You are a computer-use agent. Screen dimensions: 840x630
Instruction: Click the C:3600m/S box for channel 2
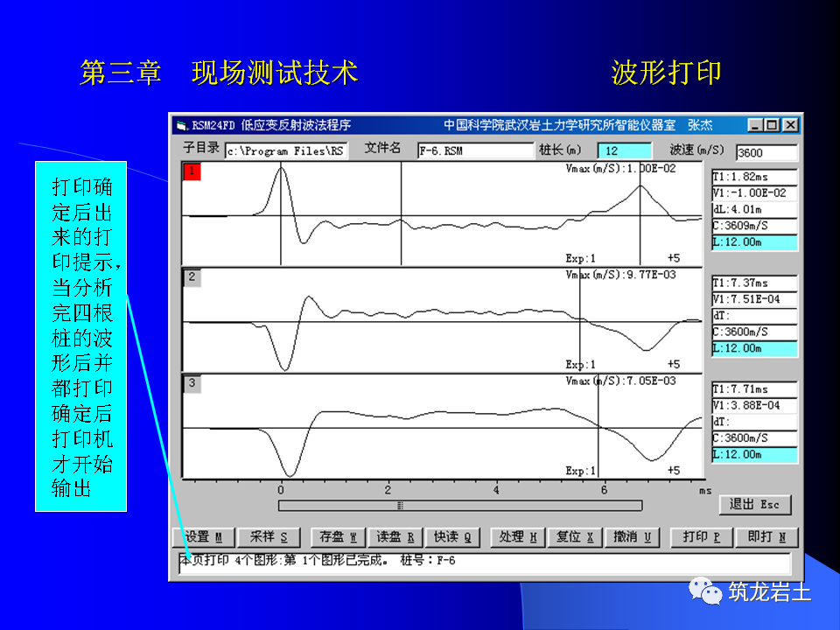[x=754, y=332]
